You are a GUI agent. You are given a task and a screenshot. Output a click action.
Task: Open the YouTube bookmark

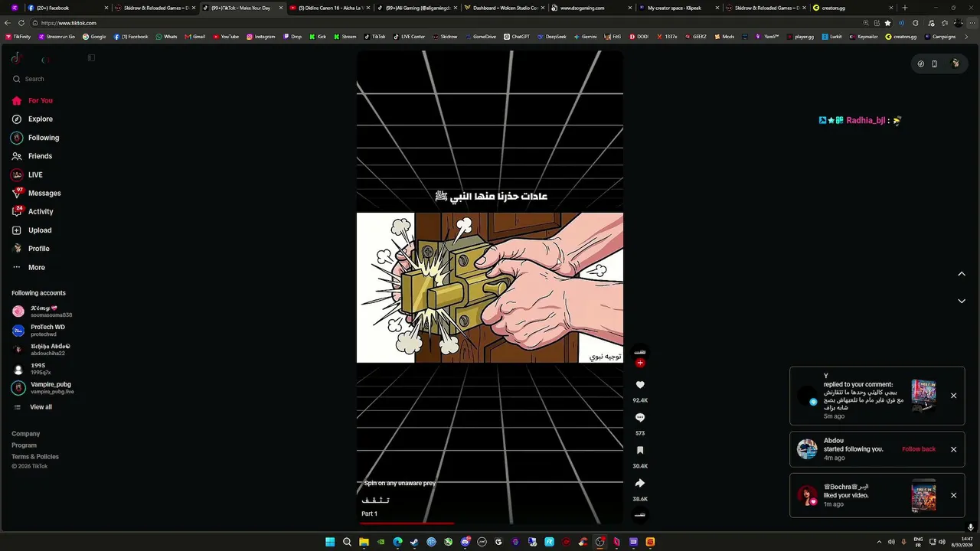click(226, 37)
